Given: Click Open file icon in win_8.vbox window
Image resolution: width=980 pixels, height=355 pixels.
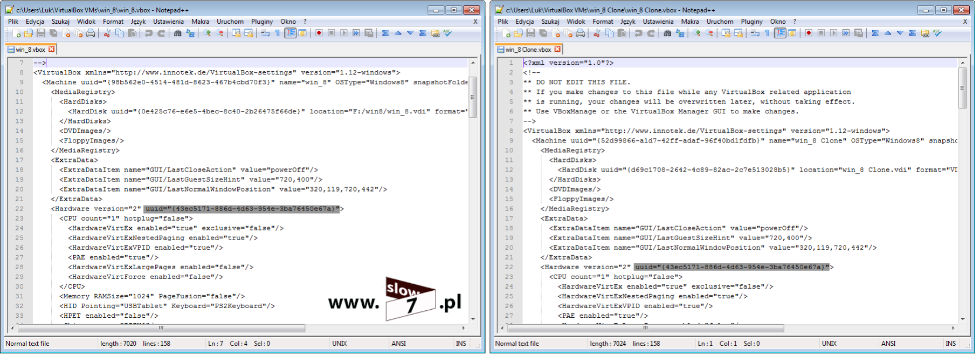Looking at the screenshot, I should [x=29, y=33].
